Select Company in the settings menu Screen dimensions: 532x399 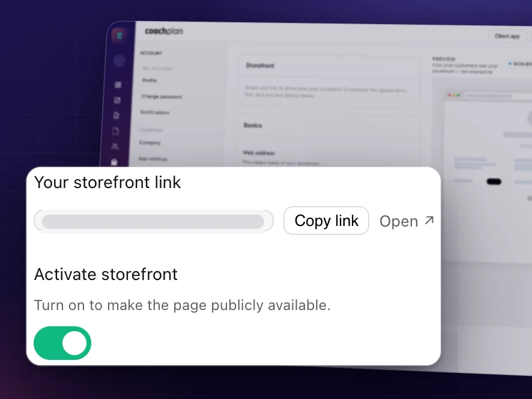tap(150, 142)
